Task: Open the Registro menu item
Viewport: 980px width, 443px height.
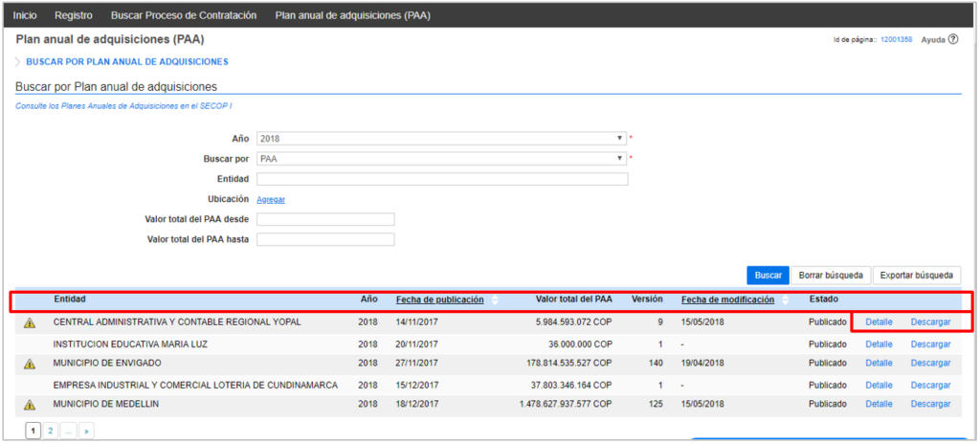Action: pos(74,15)
